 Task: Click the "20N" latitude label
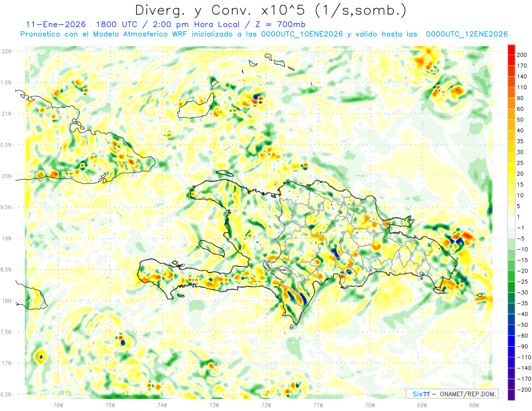7,176
